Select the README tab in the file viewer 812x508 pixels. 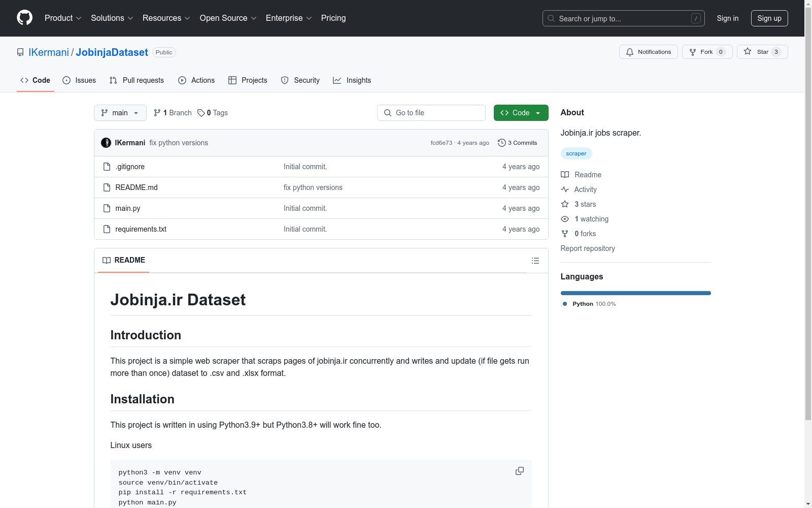click(124, 260)
